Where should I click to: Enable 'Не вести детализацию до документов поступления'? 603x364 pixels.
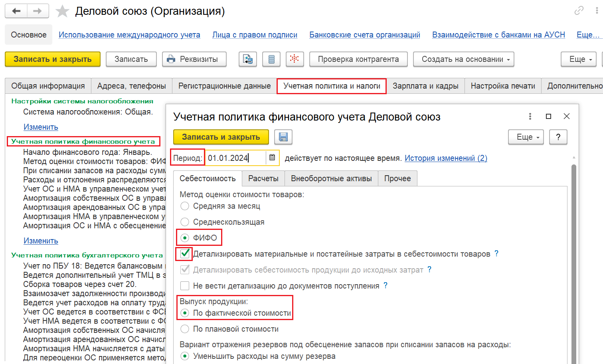click(x=185, y=286)
